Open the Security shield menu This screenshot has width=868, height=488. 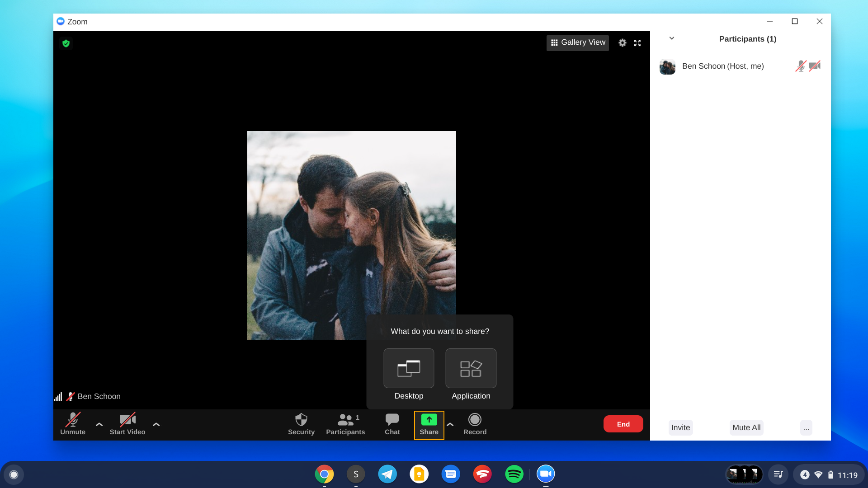[x=301, y=424]
